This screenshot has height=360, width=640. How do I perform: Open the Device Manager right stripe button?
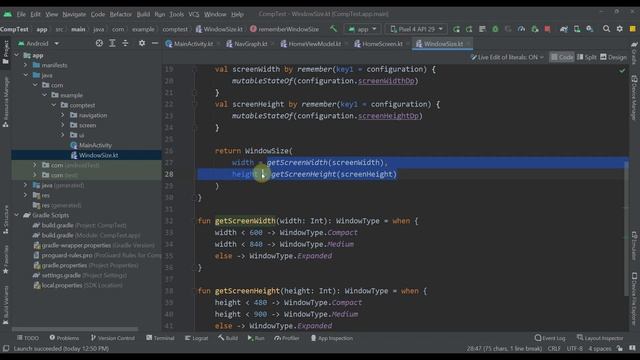coord(634,97)
